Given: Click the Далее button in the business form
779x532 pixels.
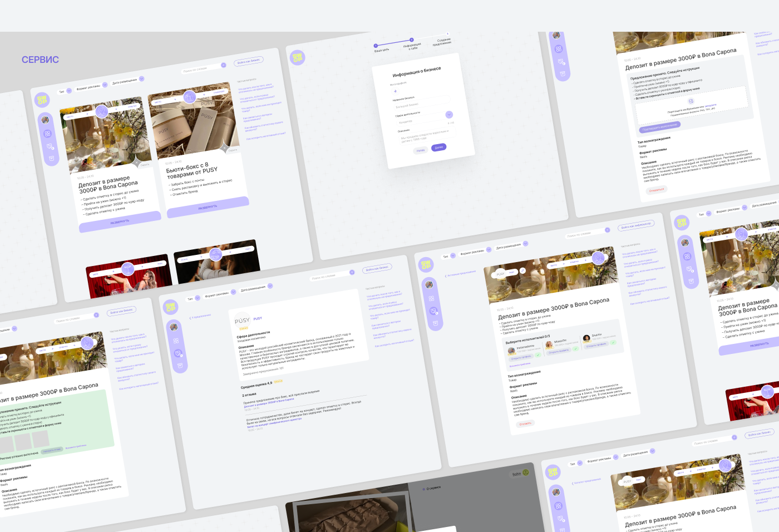Looking at the screenshot, I should click(439, 147).
